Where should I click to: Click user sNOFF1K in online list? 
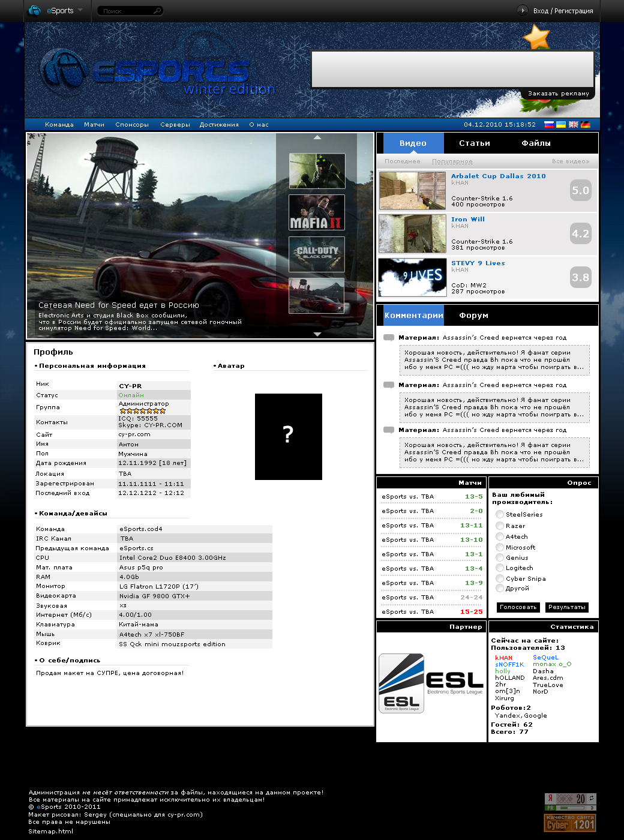coord(509,664)
